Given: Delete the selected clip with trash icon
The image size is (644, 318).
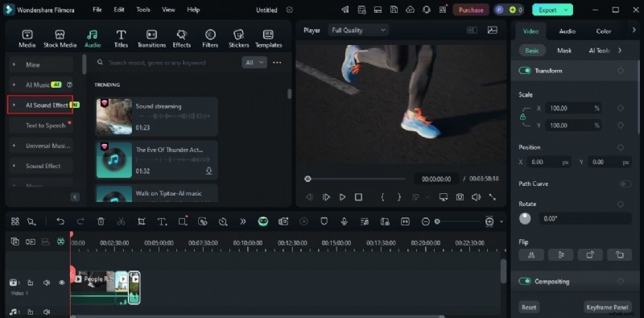Looking at the screenshot, I should 101,221.
